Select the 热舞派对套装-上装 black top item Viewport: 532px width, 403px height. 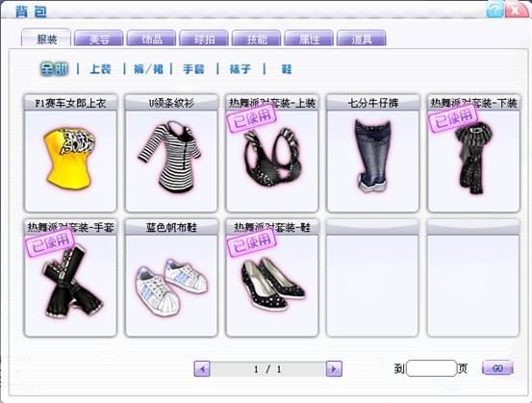(x=271, y=153)
